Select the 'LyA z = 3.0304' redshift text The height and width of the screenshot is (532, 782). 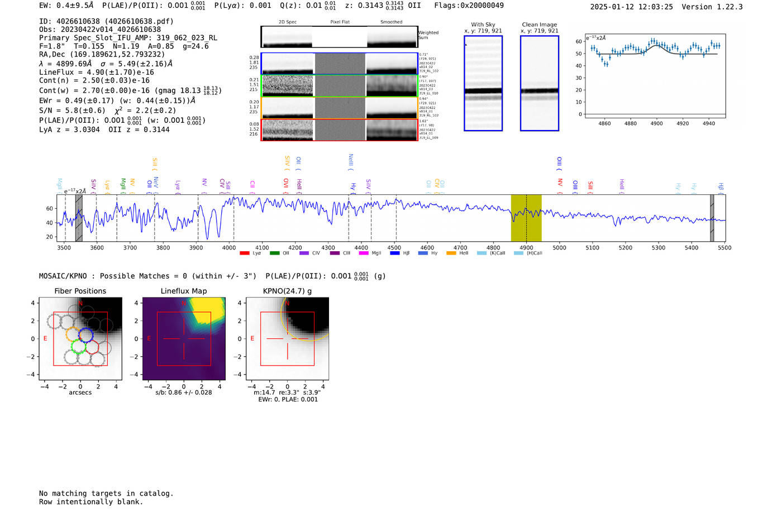point(70,130)
